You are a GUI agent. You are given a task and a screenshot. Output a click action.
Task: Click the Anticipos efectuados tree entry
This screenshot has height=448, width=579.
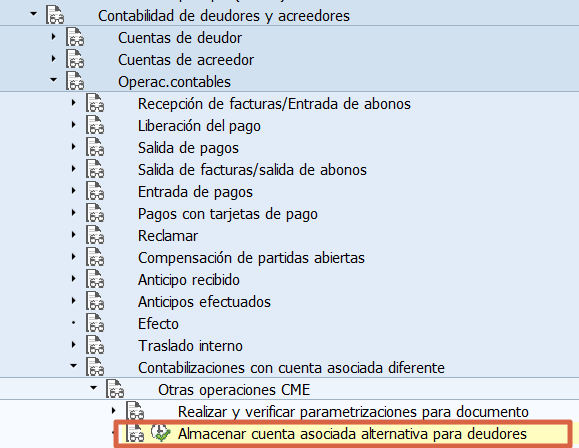[204, 302]
